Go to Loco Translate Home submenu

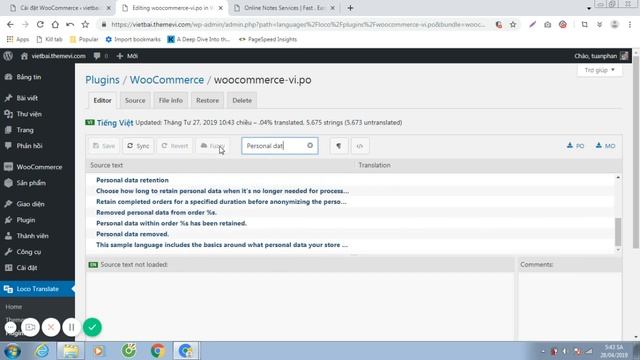point(14,307)
